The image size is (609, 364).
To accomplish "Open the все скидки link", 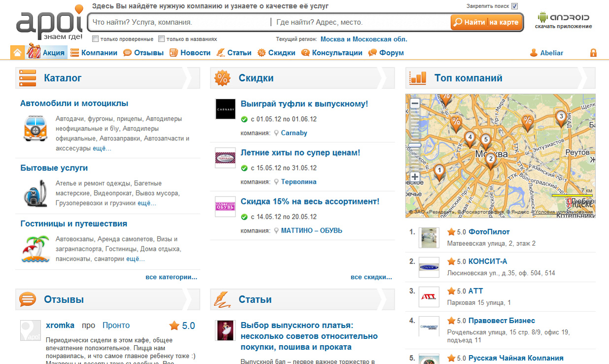I will [372, 277].
